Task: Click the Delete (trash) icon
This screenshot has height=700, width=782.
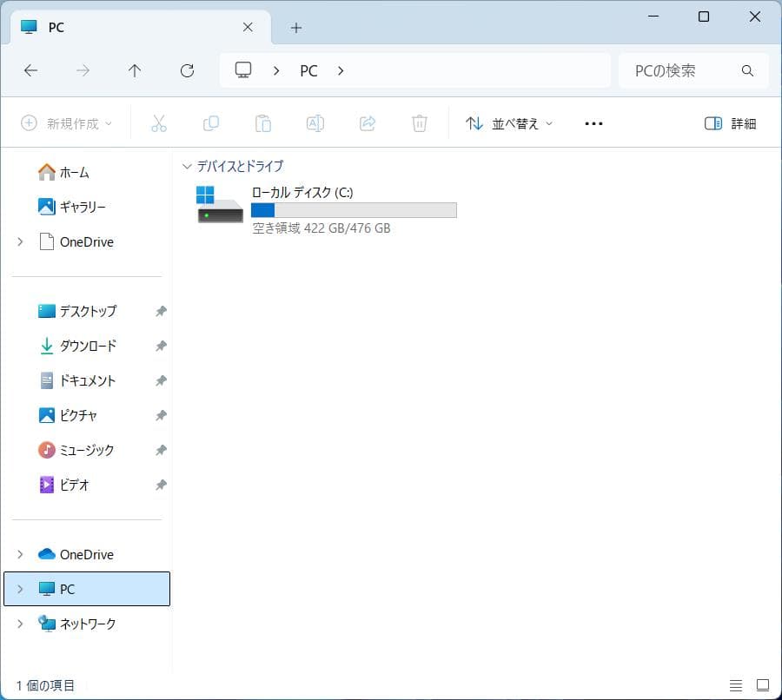Action: (419, 122)
